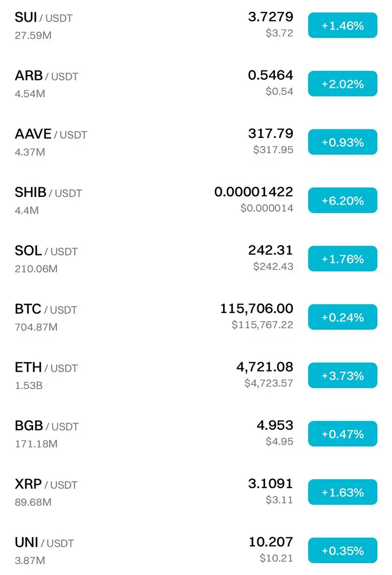The image size is (392, 575).
Task: Tap the +0.47% change badge for BGB
Action: click(x=343, y=434)
